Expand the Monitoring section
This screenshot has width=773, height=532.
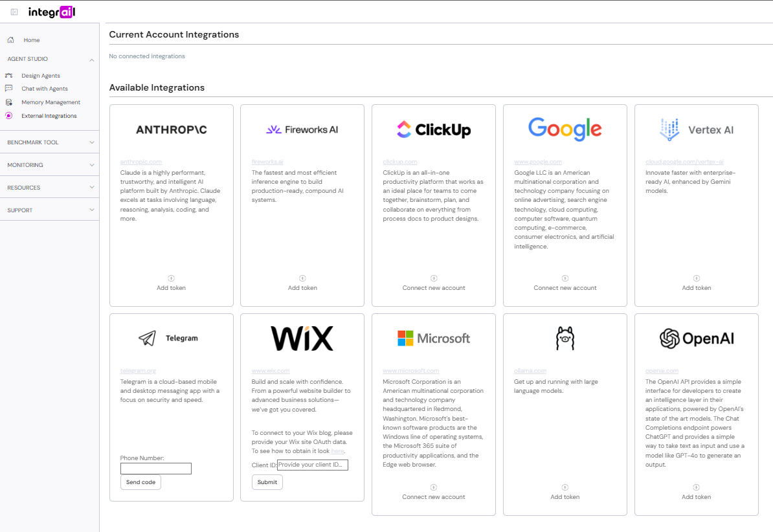click(92, 165)
